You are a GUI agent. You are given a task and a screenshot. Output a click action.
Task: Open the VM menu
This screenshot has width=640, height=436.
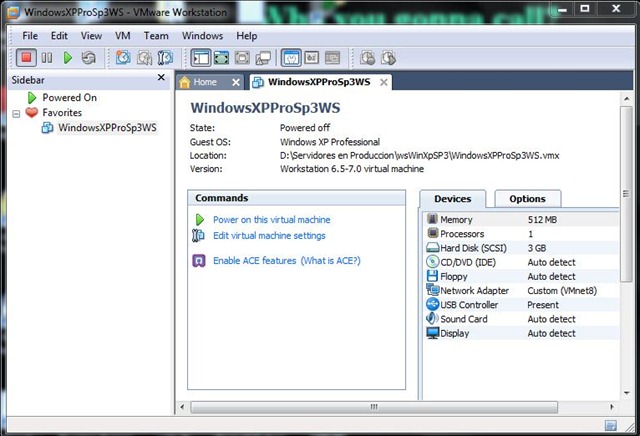[122, 36]
